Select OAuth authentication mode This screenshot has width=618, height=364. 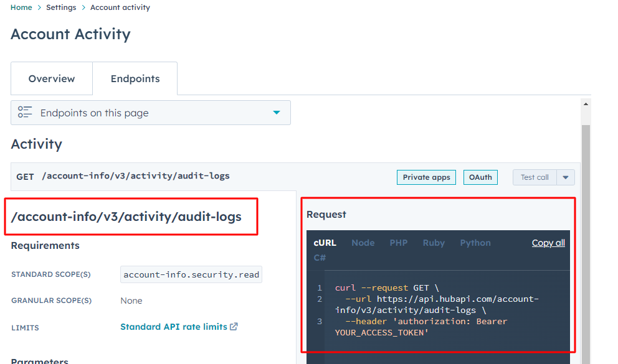click(x=480, y=177)
